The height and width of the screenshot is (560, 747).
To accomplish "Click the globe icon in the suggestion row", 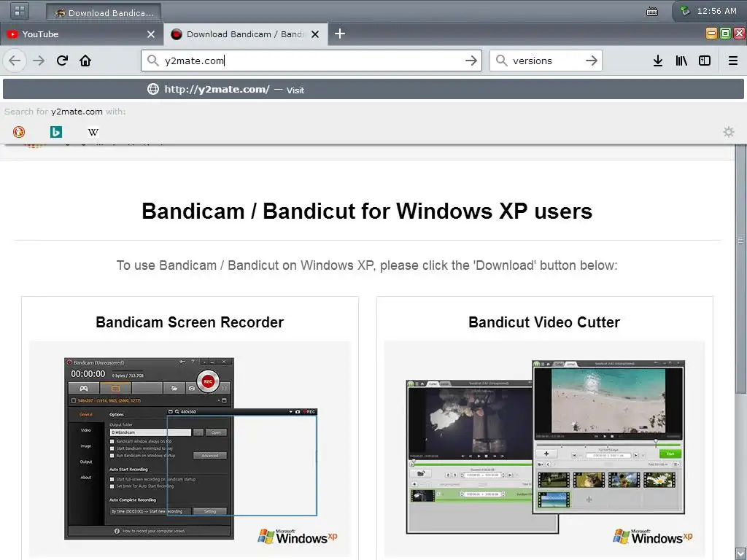I will pyautogui.click(x=153, y=89).
